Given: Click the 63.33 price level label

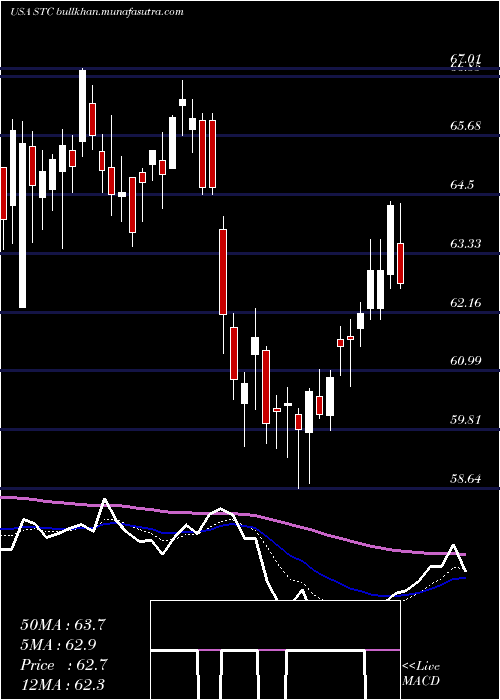Looking at the screenshot, I should click(466, 243).
